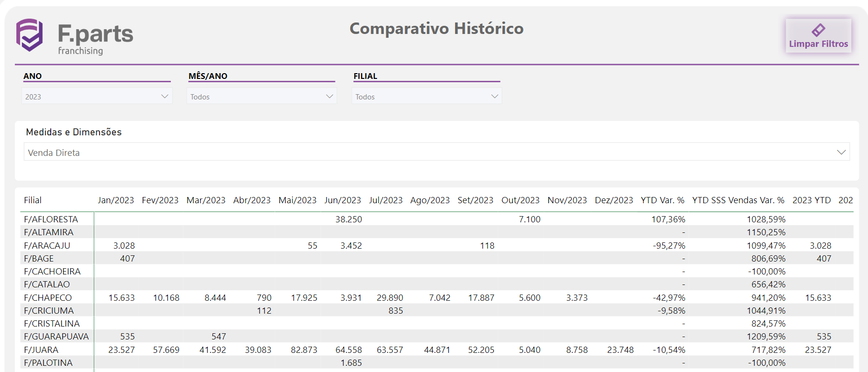Image resolution: width=868 pixels, height=372 pixels.
Task: Select the F/ALTAMIRA row label
Action: click(48, 232)
